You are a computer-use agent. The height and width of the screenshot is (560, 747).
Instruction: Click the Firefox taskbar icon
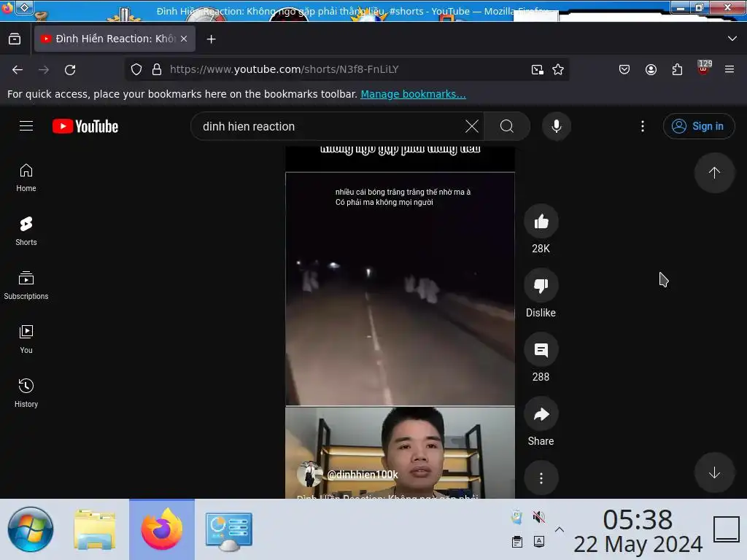(x=162, y=529)
